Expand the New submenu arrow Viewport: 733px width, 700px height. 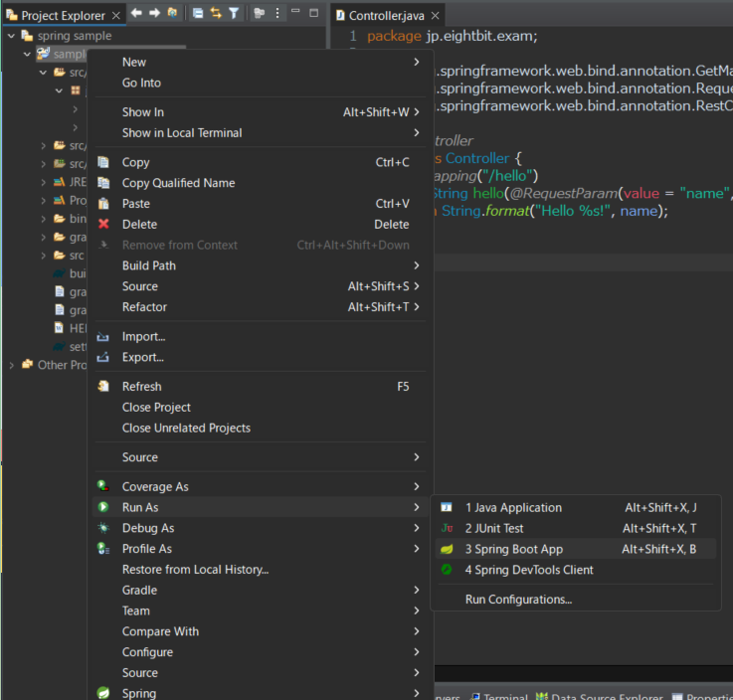(x=417, y=63)
